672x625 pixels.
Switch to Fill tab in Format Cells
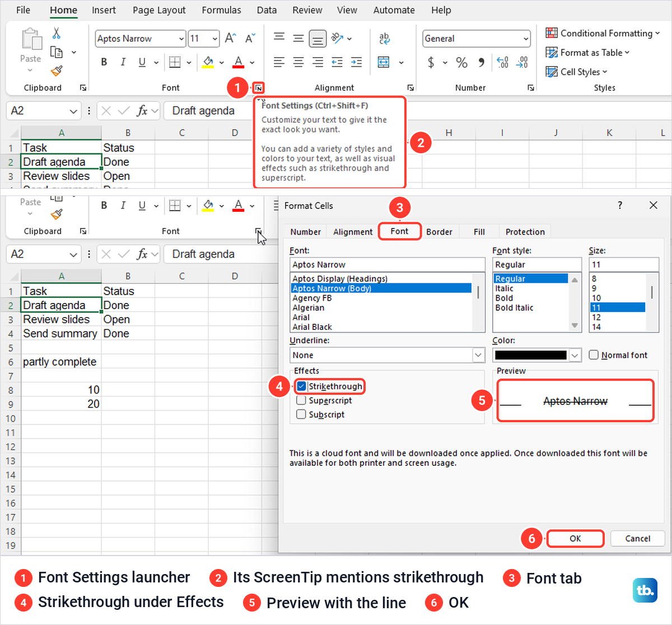[479, 232]
